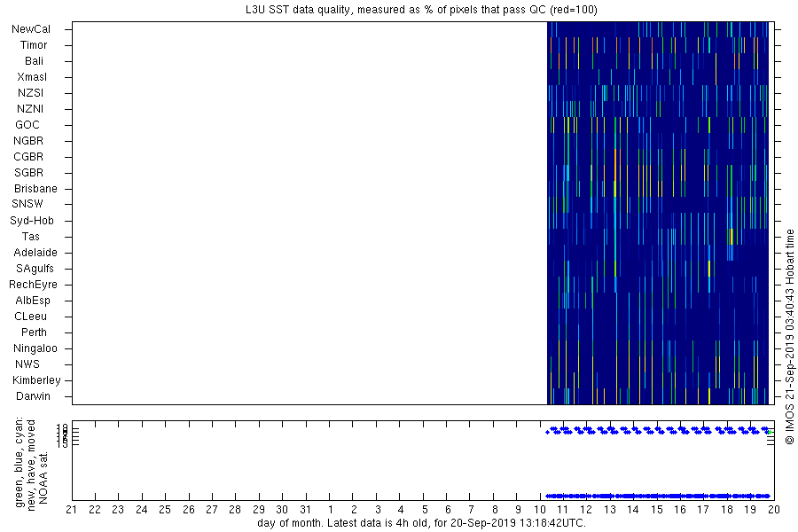This screenshot has width=798, height=532.
Task: Select the Ningaloo row label
Action: click(35, 348)
